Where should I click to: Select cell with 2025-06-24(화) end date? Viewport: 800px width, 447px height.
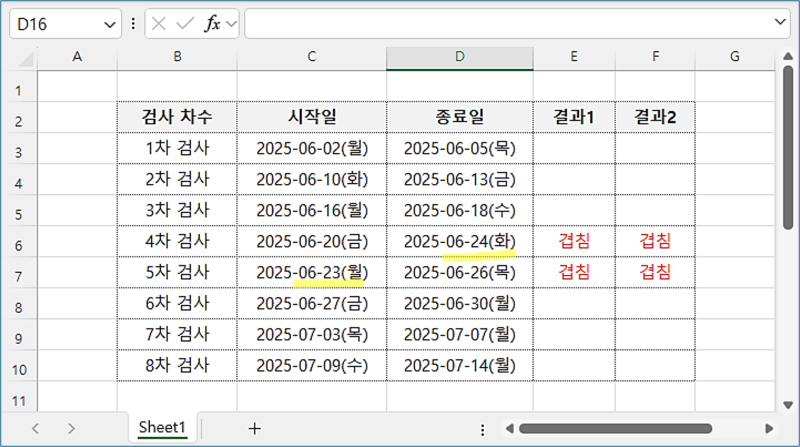[459, 241]
